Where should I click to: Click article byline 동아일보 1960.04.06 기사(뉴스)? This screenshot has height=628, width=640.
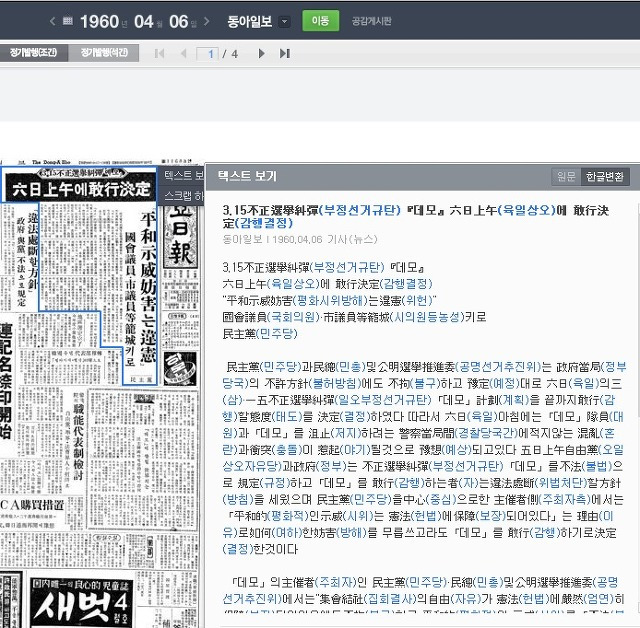(x=300, y=240)
